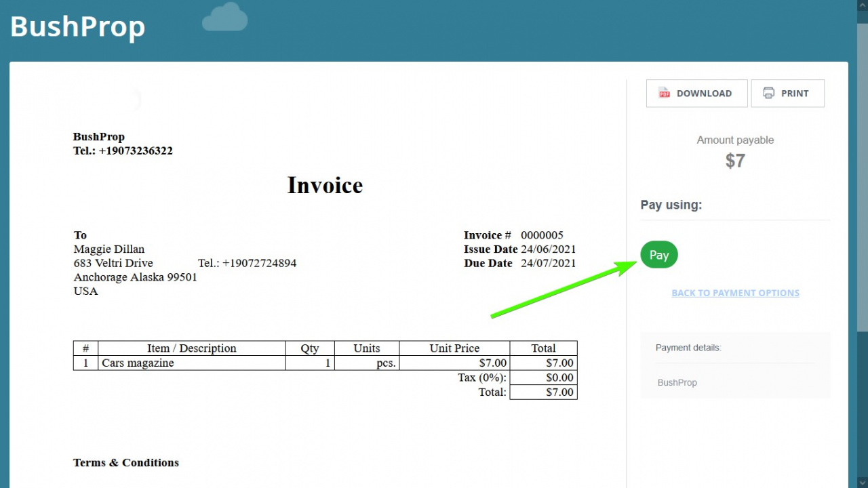
Task: Click USA in the customer address
Action: (x=85, y=291)
